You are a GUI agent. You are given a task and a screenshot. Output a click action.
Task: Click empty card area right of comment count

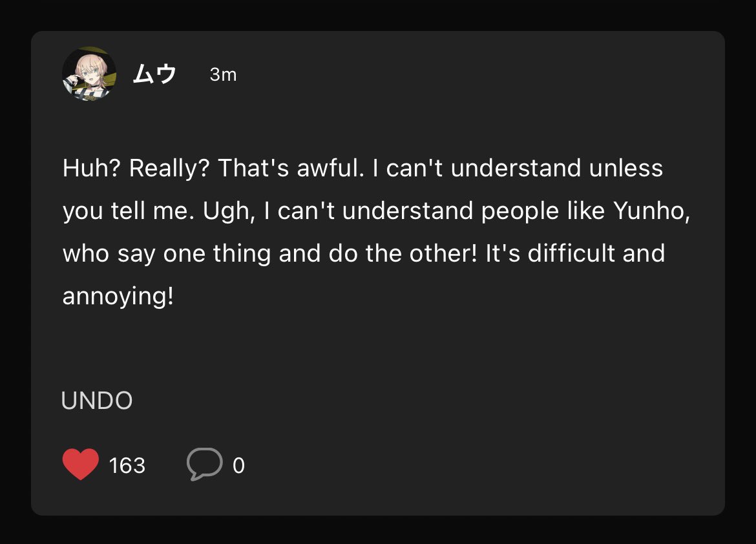click(482, 465)
